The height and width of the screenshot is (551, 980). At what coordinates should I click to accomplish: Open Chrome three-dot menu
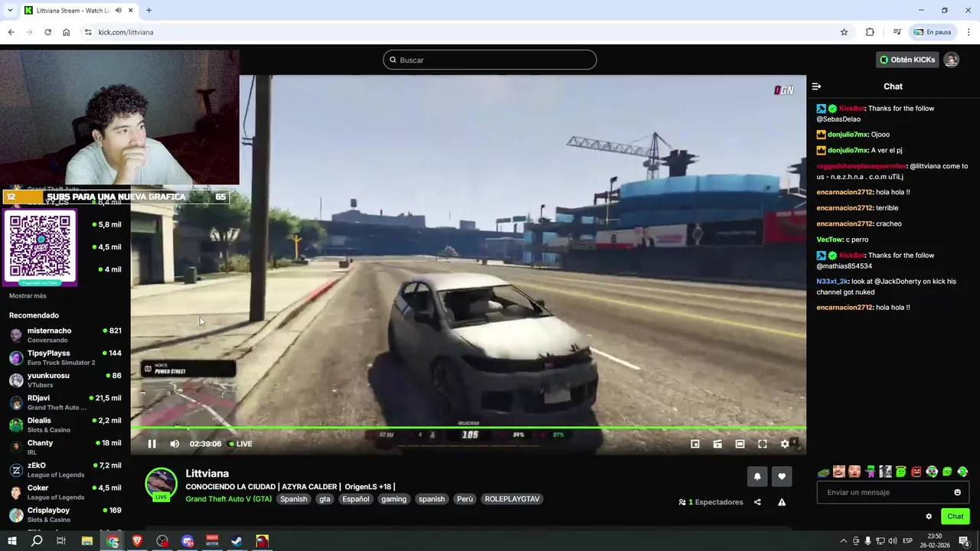tap(969, 32)
